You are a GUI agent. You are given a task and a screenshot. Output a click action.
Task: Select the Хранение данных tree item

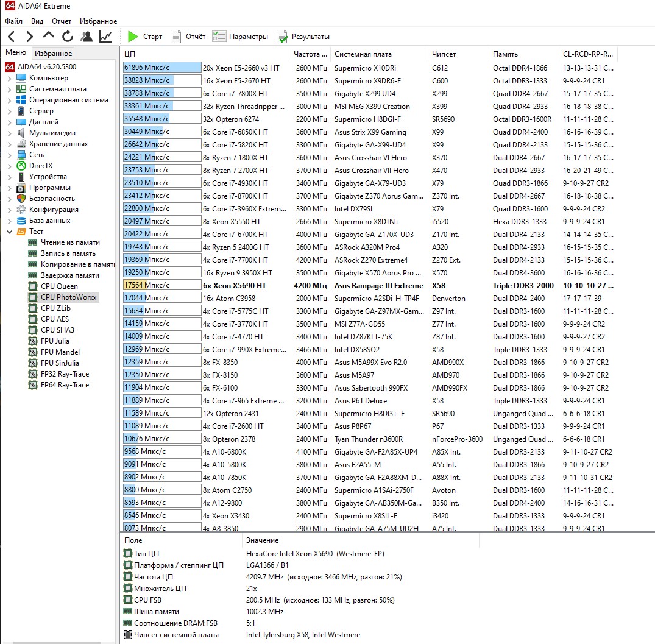(x=58, y=144)
